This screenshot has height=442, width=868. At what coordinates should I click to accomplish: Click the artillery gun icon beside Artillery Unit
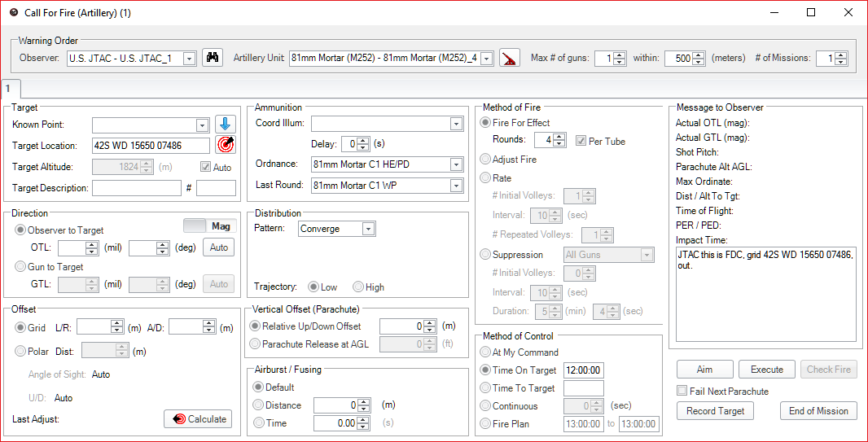pos(509,58)
